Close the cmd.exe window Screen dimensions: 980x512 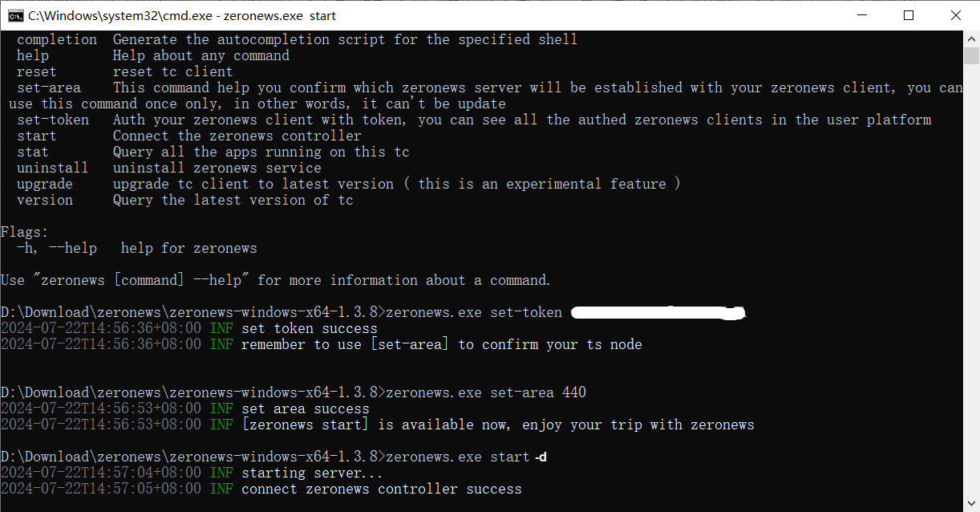[955, 15]
